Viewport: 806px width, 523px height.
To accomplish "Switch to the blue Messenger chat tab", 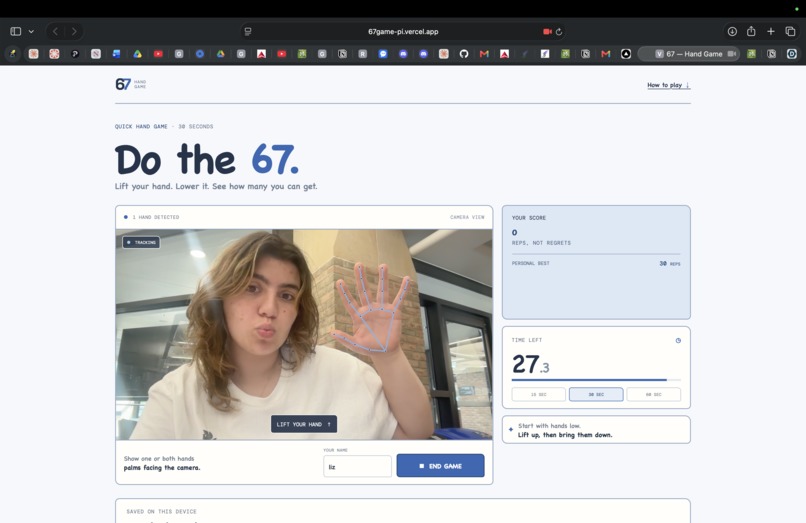I will point(383,53).
